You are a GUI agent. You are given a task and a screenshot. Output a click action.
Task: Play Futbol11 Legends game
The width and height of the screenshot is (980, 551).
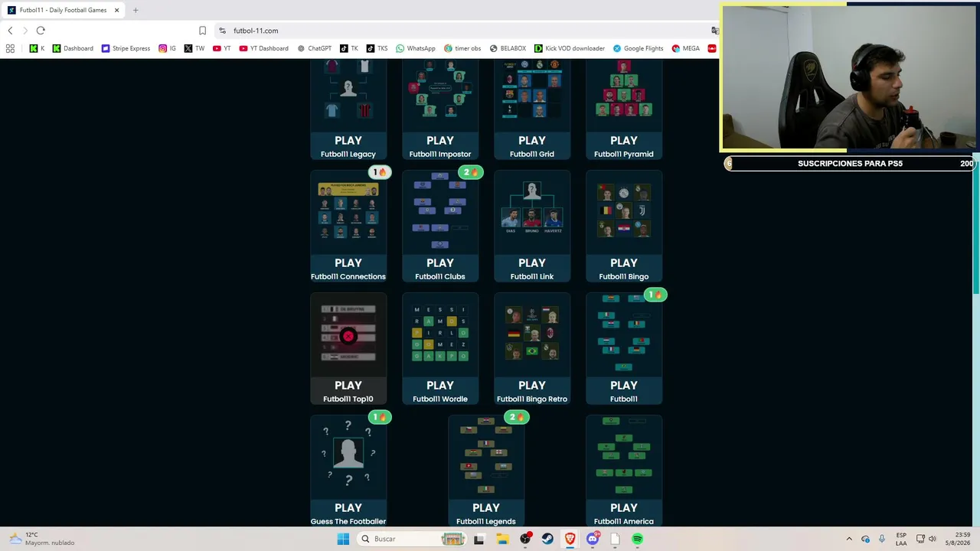486,507
